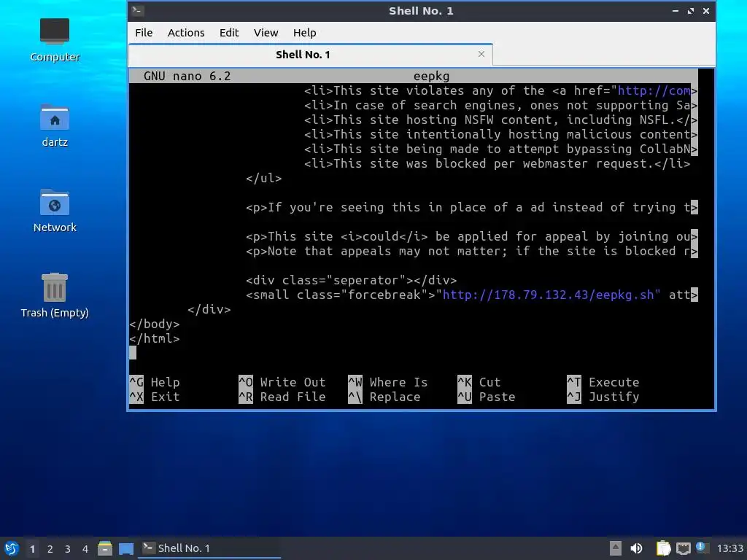747x560 pixels.
Task: Click the div class="seperator" line
Action: point(352,280)
